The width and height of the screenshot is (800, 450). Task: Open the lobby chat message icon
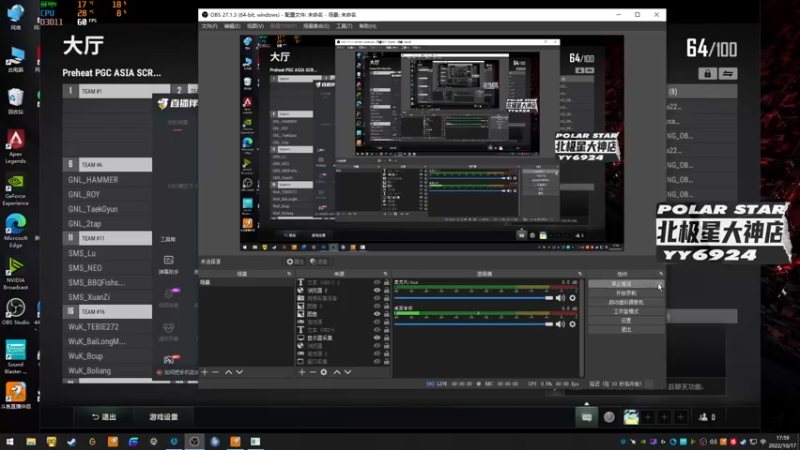[x=587, y=417]
